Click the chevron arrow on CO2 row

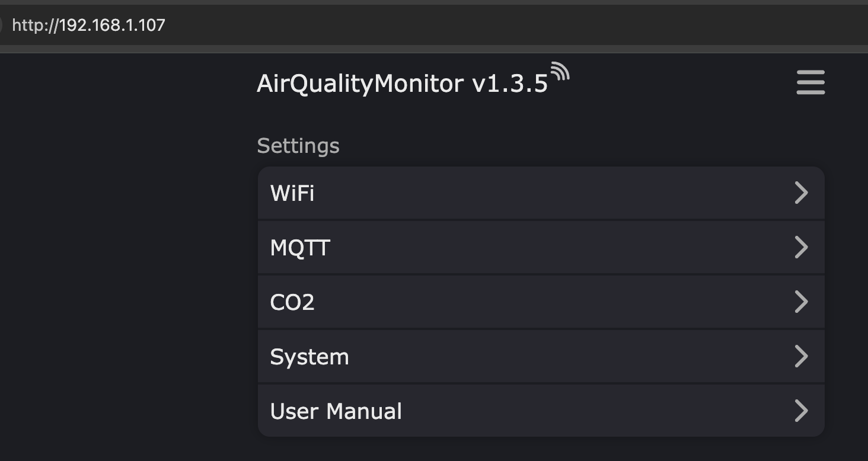point(801,302)
